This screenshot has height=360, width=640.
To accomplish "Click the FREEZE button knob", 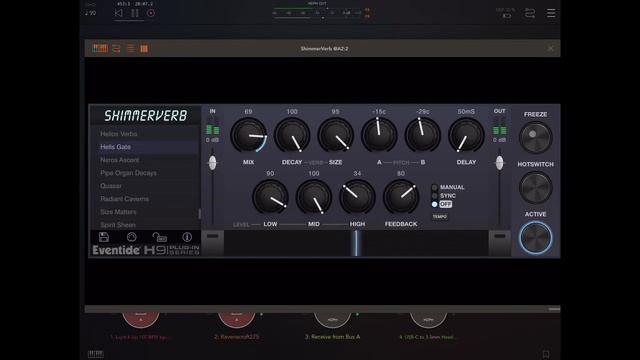I will [x=536, y=137].
